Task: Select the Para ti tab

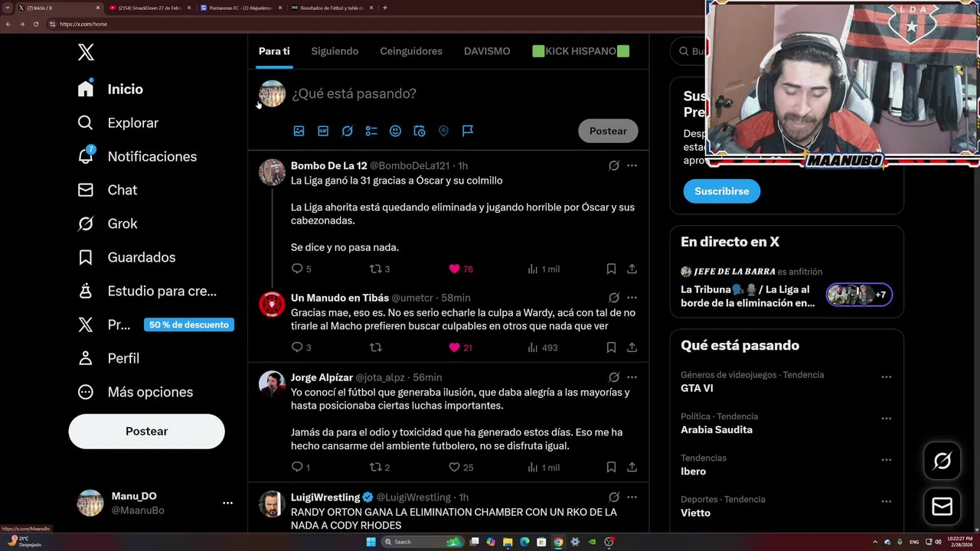Action: click(x=274, y=51)
